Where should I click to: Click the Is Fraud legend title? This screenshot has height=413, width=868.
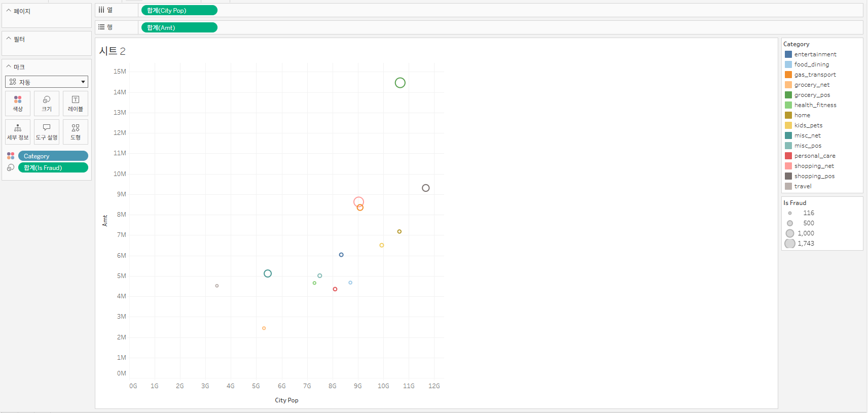pos(794,203)
